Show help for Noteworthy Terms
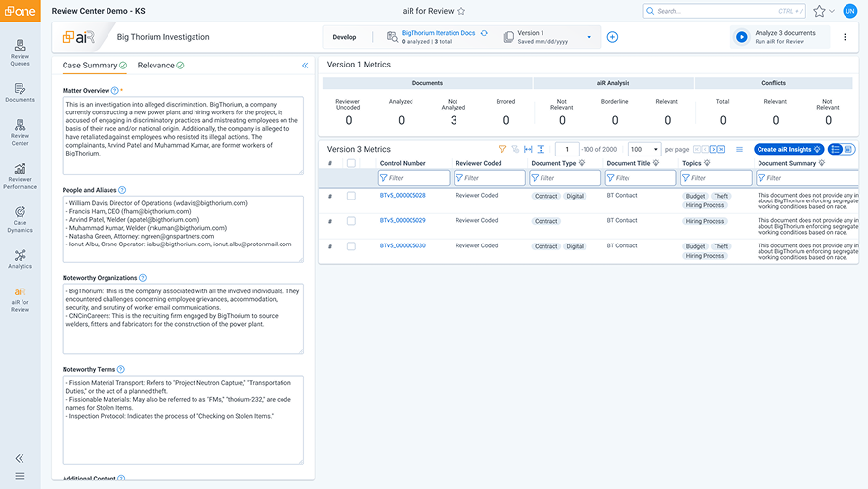The width and height of the screenshot is (868, 489). point(120,369)
